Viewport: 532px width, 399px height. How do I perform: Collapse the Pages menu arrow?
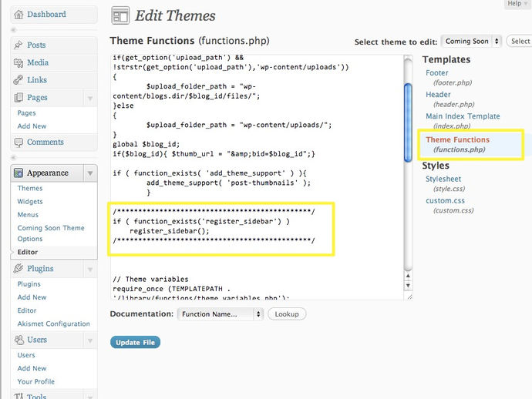coord(90,99)
